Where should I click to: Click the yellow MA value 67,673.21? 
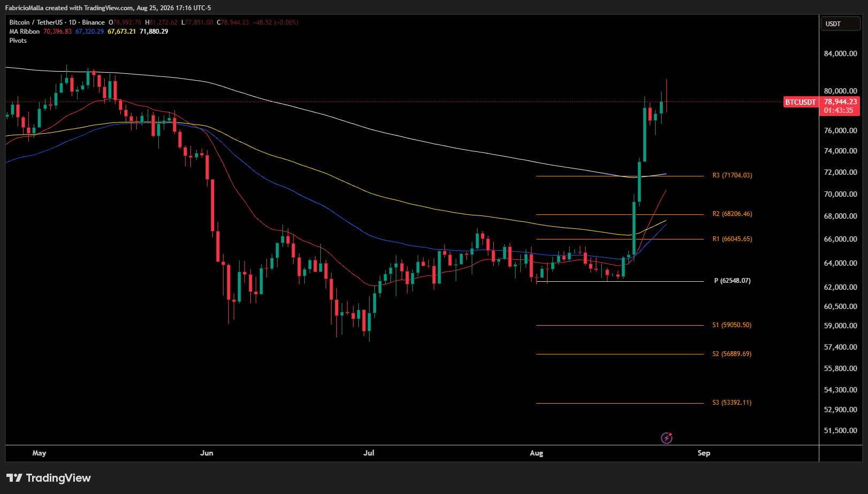pyautogui.click(x=121, y=32)
